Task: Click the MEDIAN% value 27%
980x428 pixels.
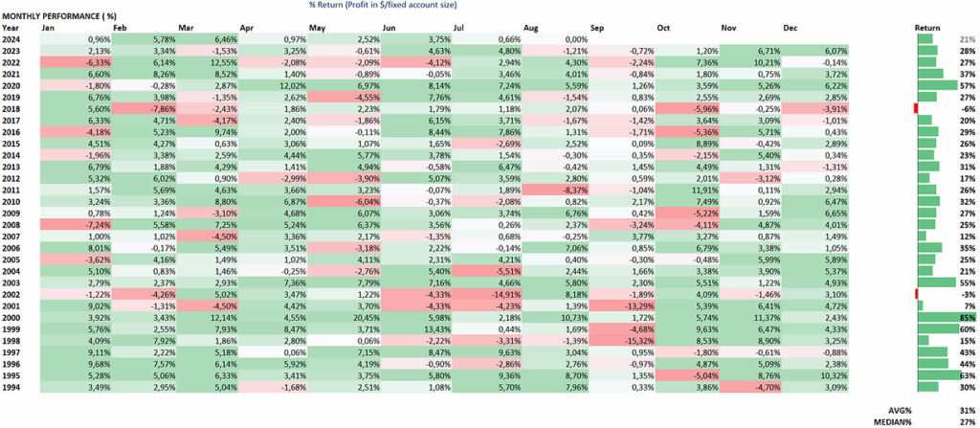Action: pos(969,421)
